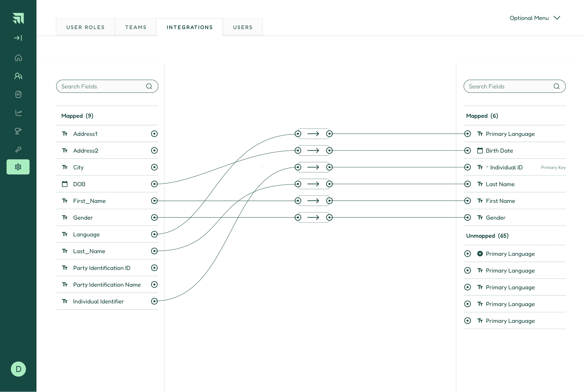Viewport: 584px width, 392px height.
Task: Collapse the left Mapped (9) section
Action: click(77, 116)
